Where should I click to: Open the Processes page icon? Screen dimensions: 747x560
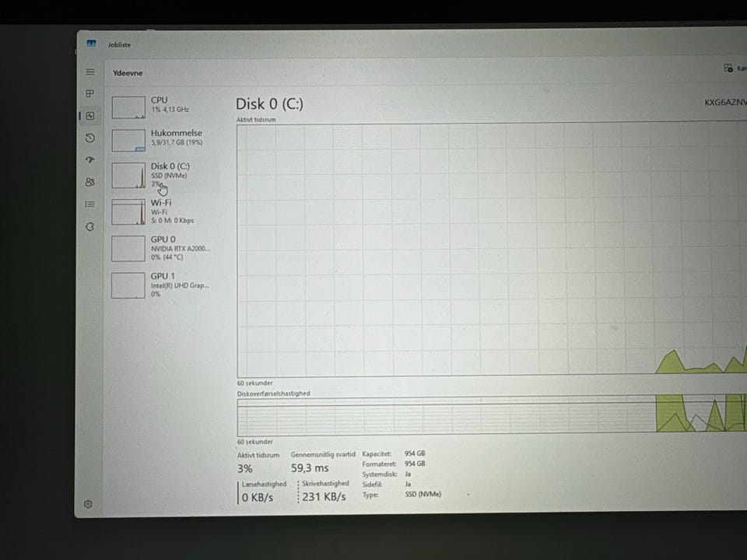coord(90,94)
